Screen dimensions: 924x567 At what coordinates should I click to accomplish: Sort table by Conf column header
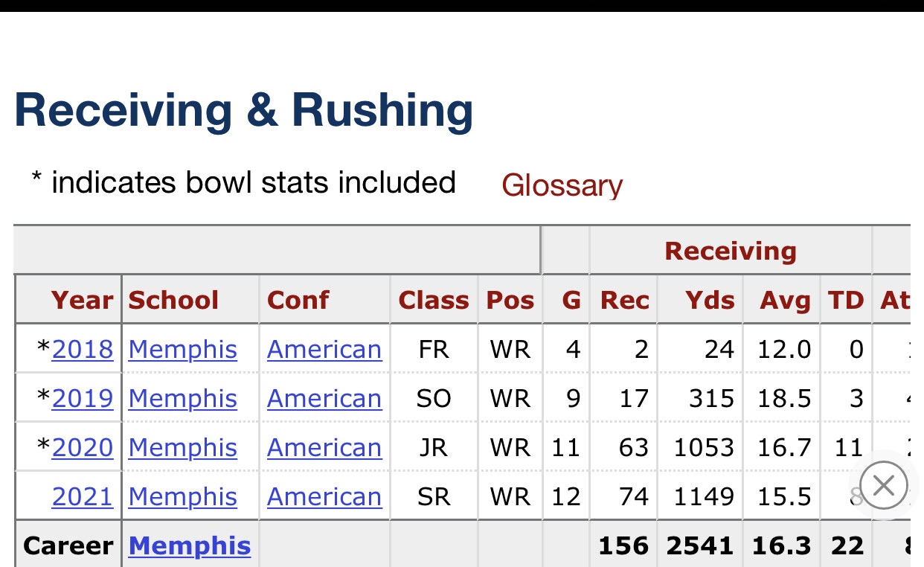tap(298, 300)
